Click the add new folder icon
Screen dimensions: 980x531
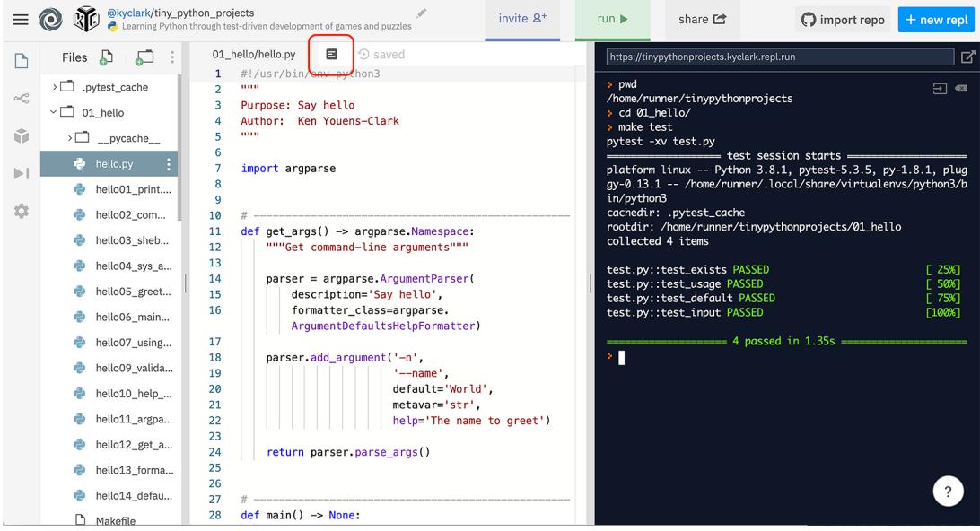pos(143,57)
